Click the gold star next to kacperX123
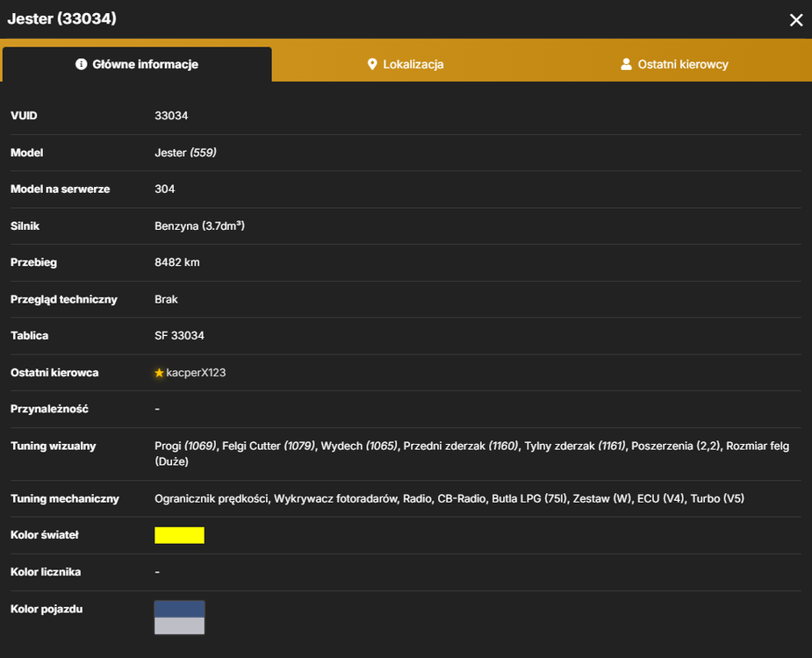The height and width of the screenshot is (658, 812). tap(159, 373)
